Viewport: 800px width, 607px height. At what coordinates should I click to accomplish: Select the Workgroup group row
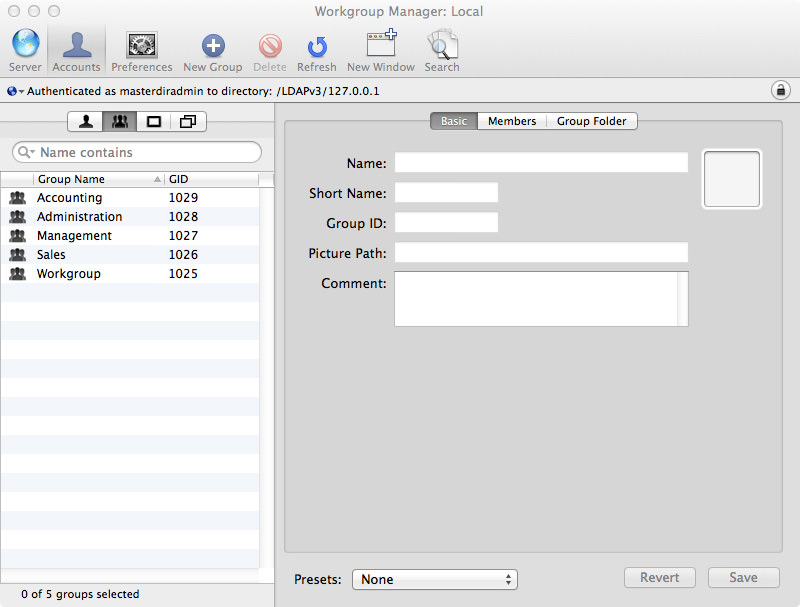pos(130,273)
